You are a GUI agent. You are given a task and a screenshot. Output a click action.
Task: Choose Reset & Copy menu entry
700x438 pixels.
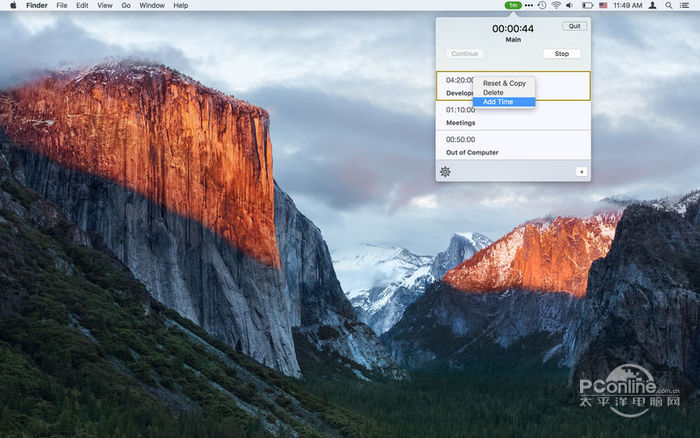coord(504,83)
